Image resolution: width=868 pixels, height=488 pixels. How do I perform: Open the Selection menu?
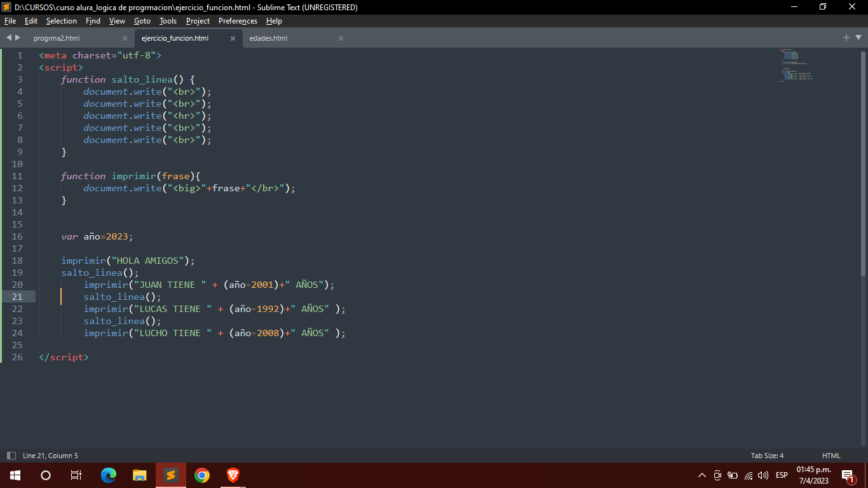[x=62, y=21]
